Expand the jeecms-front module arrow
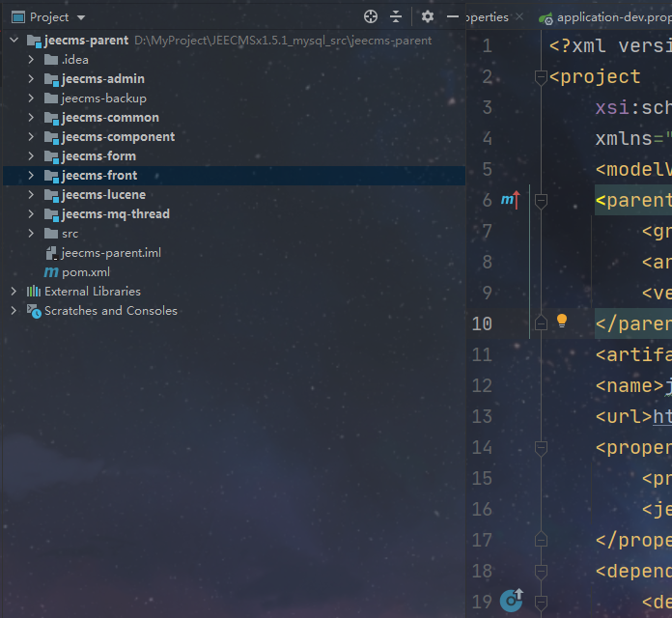 tap(31, 176)
